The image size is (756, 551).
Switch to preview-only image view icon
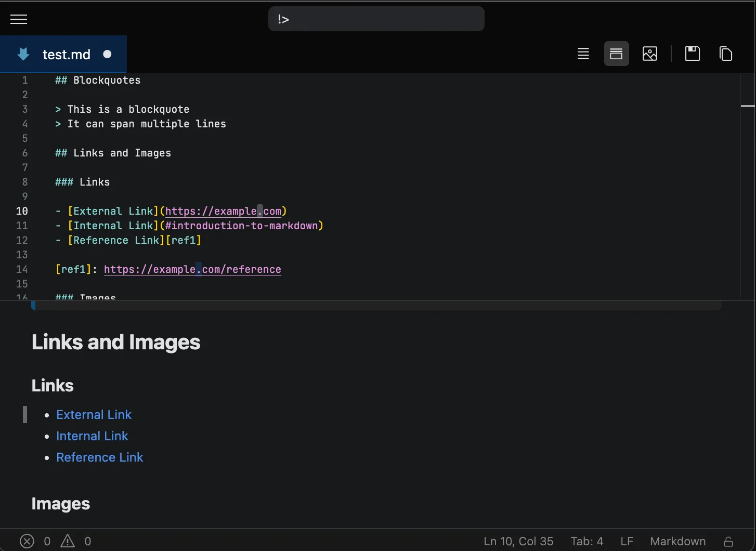point(650,54)
